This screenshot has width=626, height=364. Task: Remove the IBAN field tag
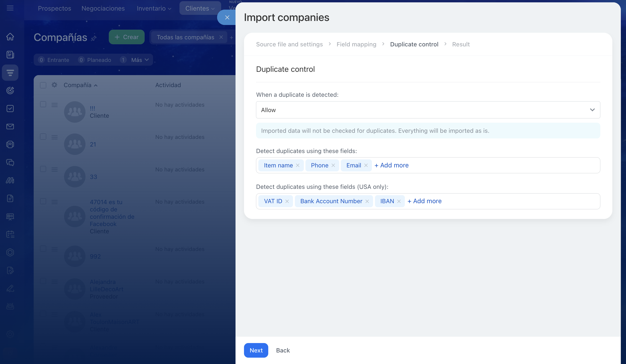pyautogui.click(x=399, y=201)
